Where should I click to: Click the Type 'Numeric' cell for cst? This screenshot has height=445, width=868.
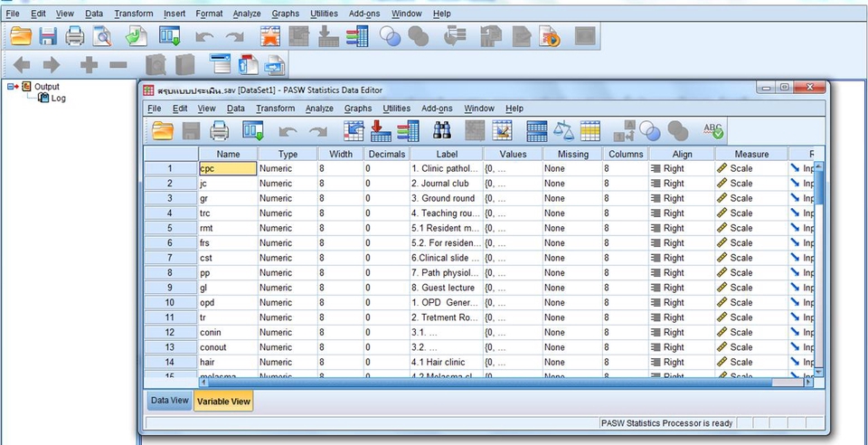288,258
